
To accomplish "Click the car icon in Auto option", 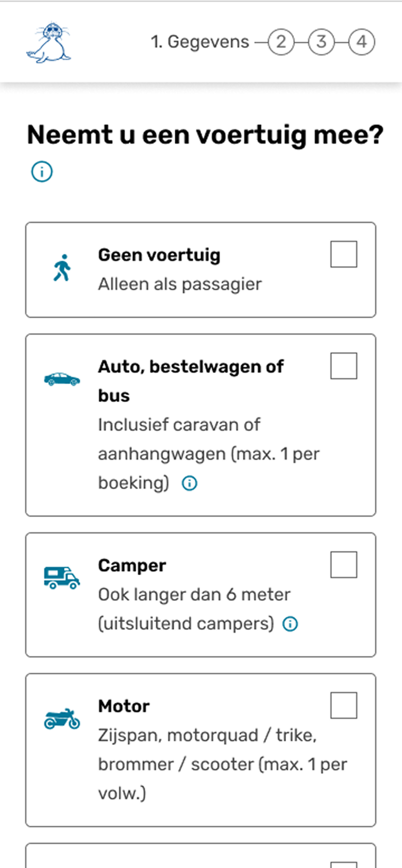I will pos(62,379).
